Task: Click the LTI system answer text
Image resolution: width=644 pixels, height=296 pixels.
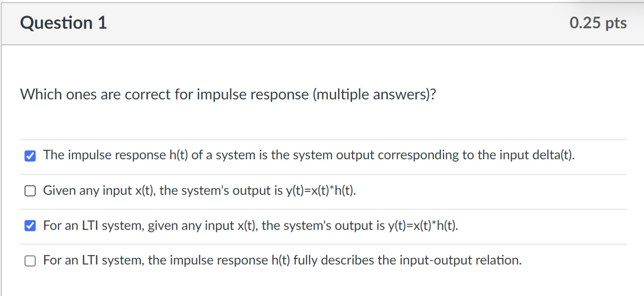Action: (x=250, y=225)
